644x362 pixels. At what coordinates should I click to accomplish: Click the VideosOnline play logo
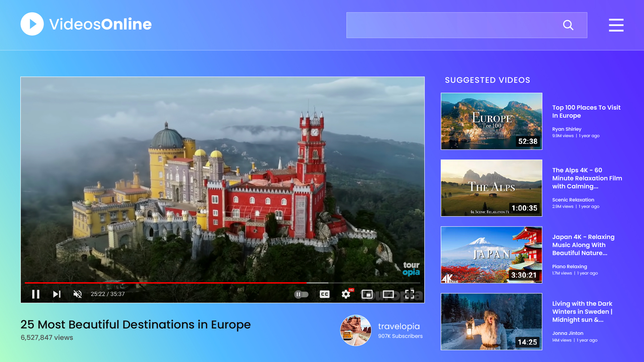coord(32,24)
